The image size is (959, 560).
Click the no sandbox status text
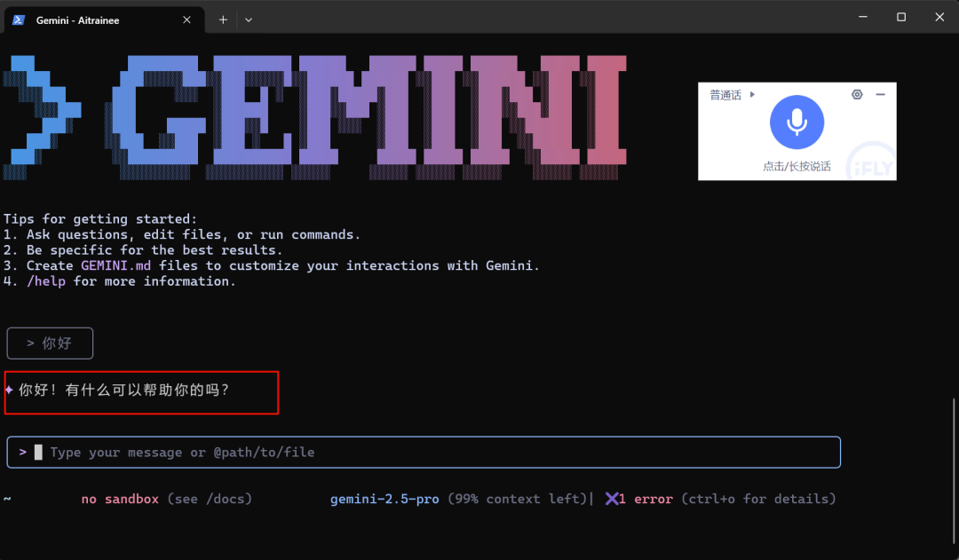click(x=120, y=499)
